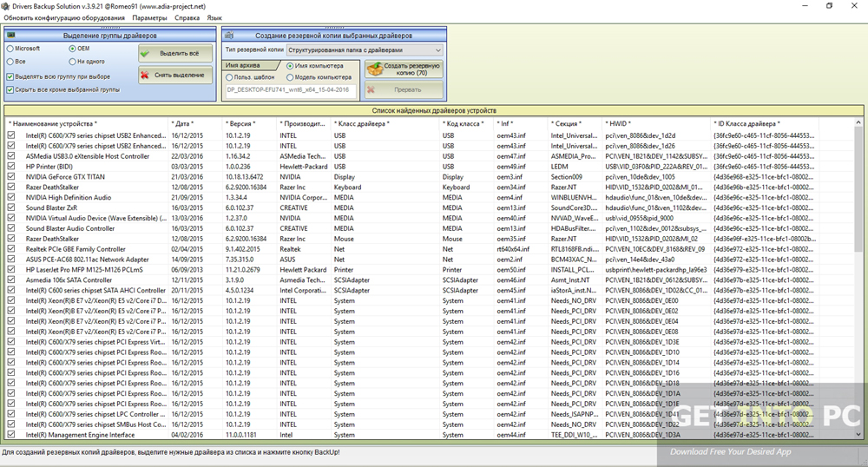The image size is (868, 467).
Task: Open the Язык menu
Action: [x=214, y=17]
